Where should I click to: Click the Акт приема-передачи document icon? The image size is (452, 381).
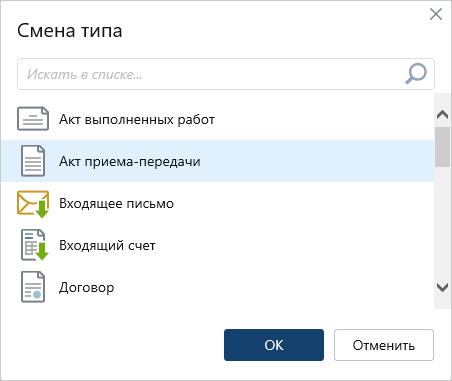coord(33,161)
